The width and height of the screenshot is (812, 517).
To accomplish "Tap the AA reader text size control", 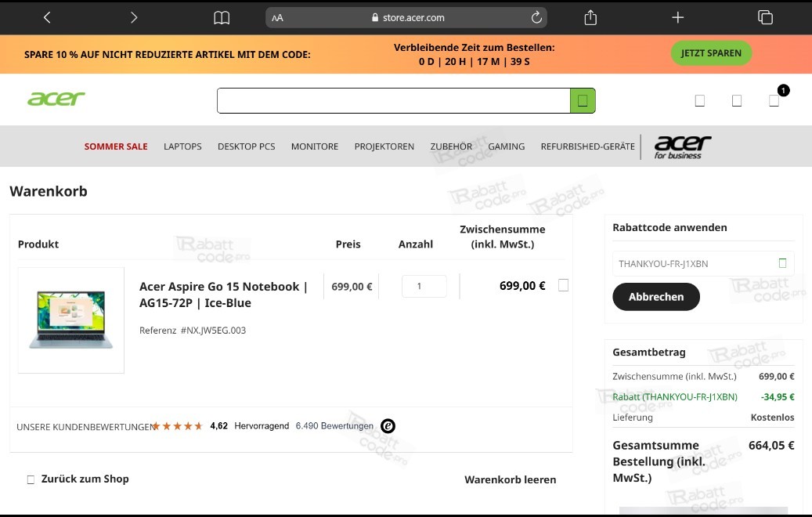I will click(277, 17).
